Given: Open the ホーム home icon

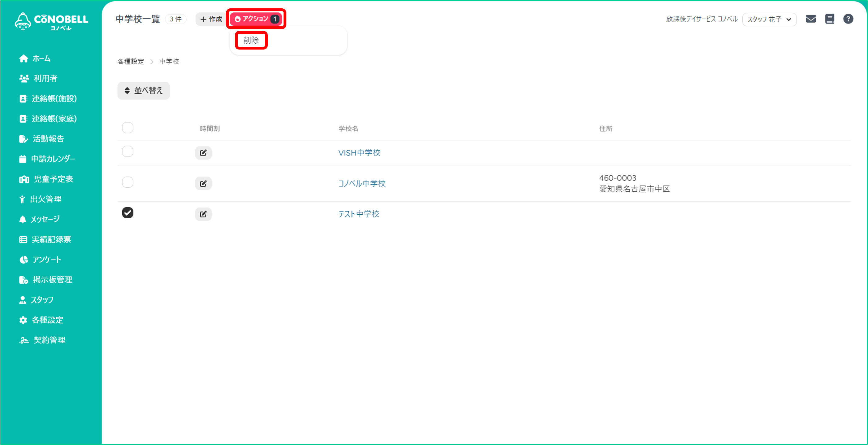Looking at the screenshot, I should point(24,59).
